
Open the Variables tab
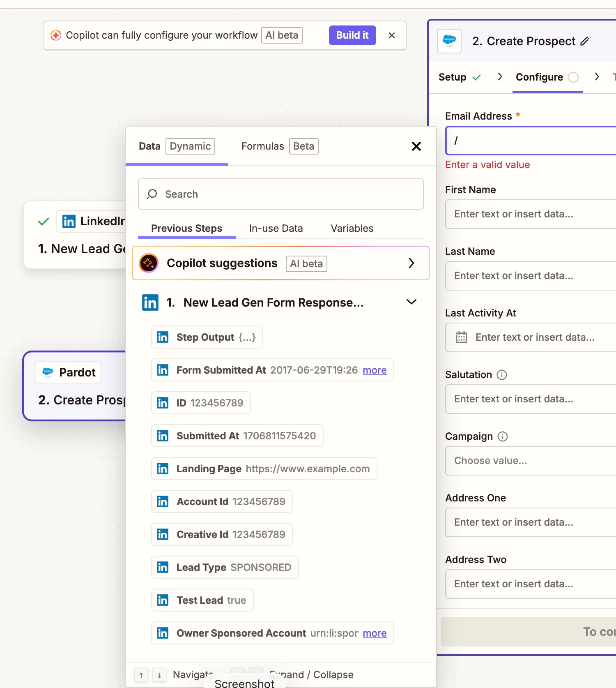tap(352, 229)
